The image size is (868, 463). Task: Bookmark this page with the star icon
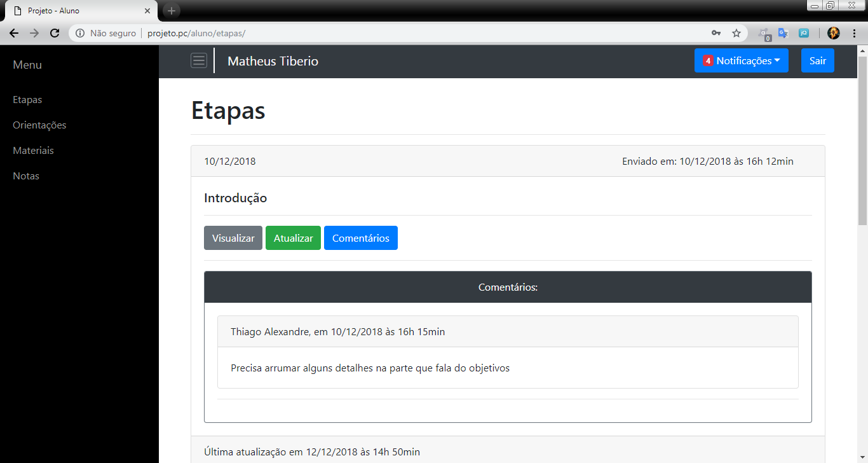pyautogui.click(x=736, y=33)
